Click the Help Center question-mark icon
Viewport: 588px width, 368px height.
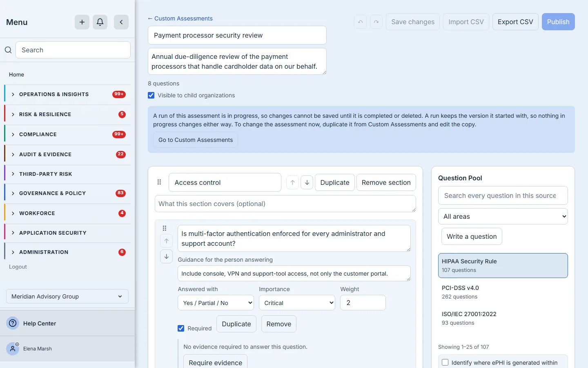[x=13, y=323]
